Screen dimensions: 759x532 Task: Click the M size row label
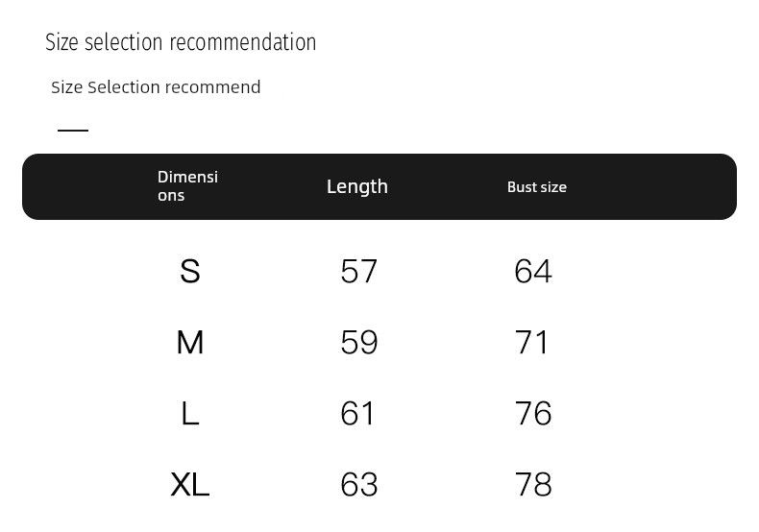(x=190, y=343)
